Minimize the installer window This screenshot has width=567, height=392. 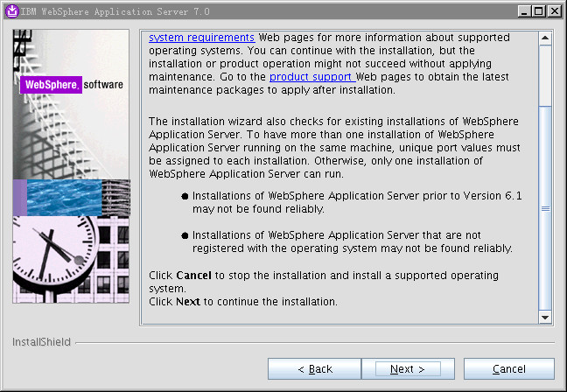coord(522,10)
